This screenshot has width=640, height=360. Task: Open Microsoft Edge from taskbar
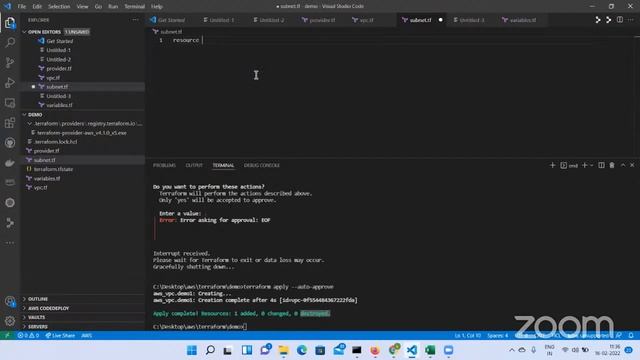pyautogui.click(x=302, y=350)
